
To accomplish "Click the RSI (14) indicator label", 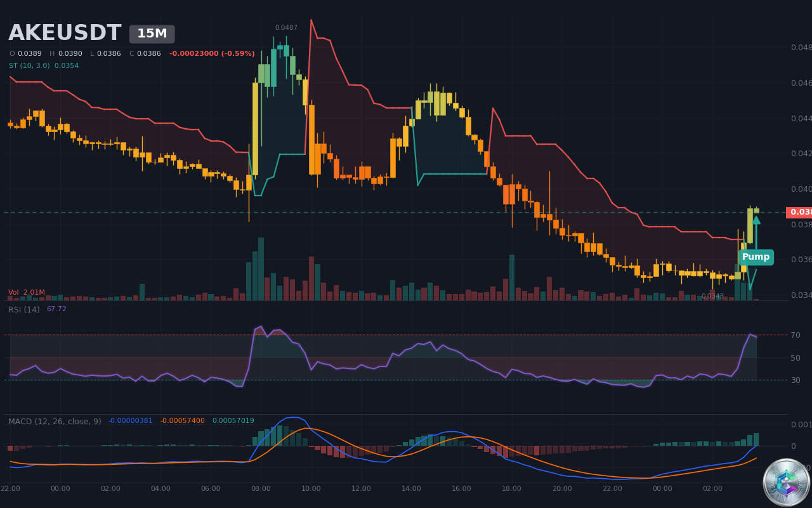I will tap(24, 310).
